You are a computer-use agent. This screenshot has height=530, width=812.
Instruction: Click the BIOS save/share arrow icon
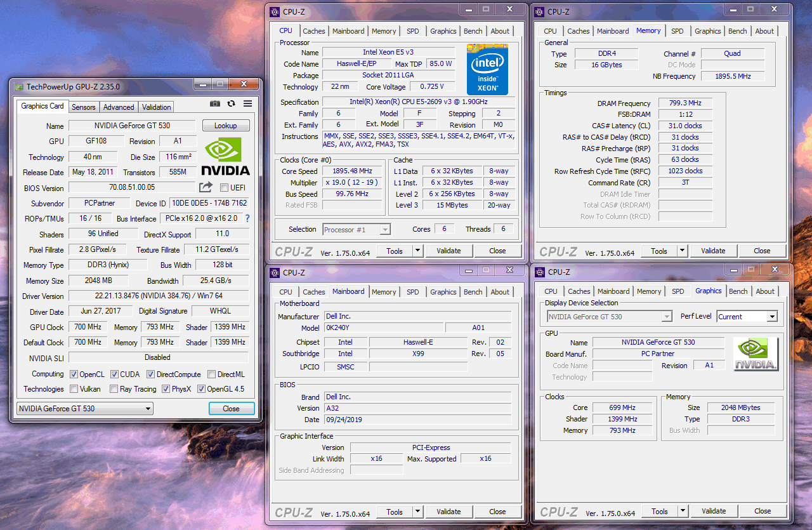[x=206, y=187]
